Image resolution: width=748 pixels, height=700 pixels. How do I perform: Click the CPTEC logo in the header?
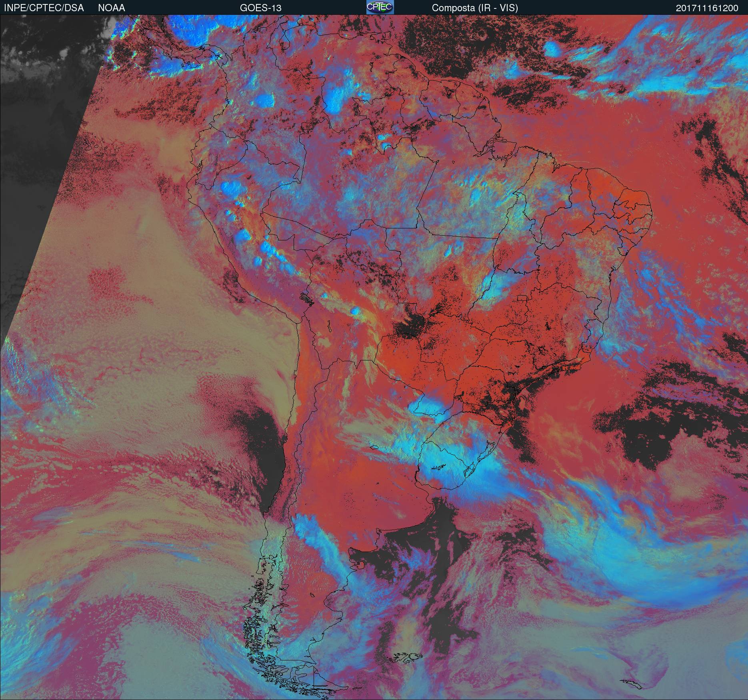(x=380, y=7)
